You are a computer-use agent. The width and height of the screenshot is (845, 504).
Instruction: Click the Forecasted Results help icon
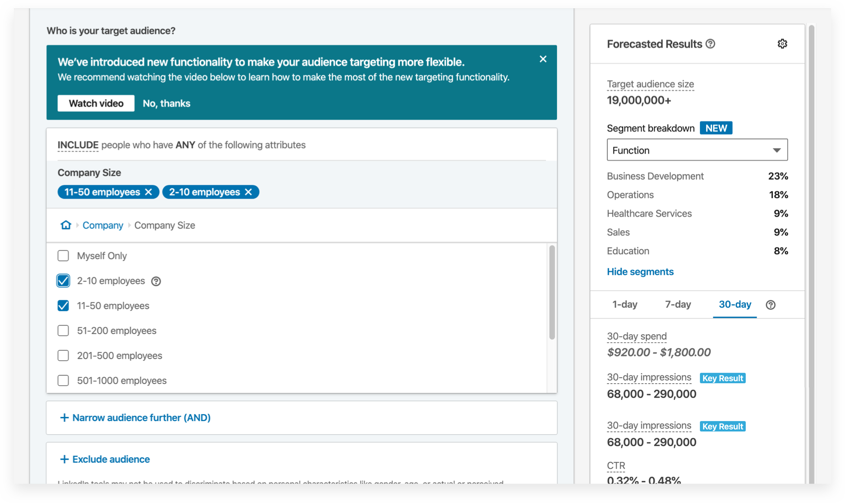[x=710, y=44]
